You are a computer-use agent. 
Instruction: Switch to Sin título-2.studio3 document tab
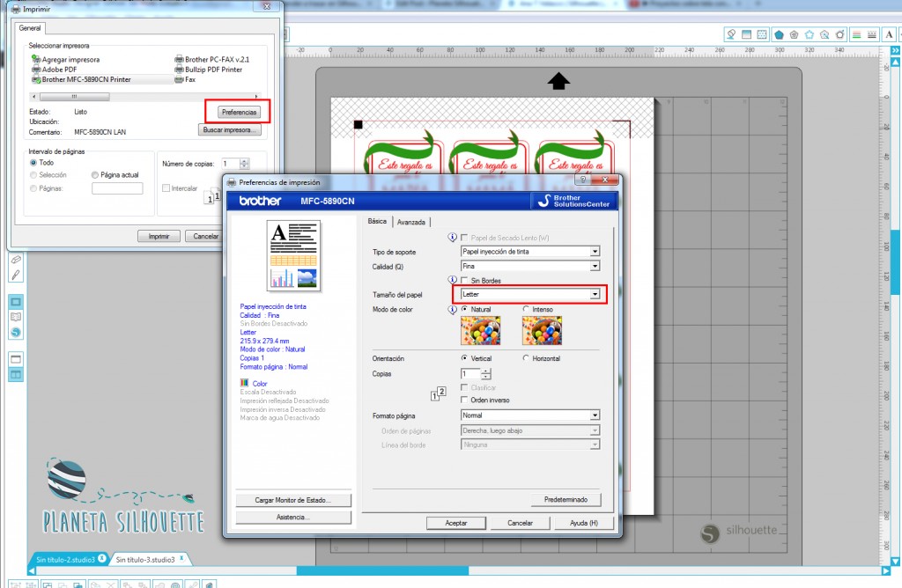pyautogui.click(x=65, y=559)
